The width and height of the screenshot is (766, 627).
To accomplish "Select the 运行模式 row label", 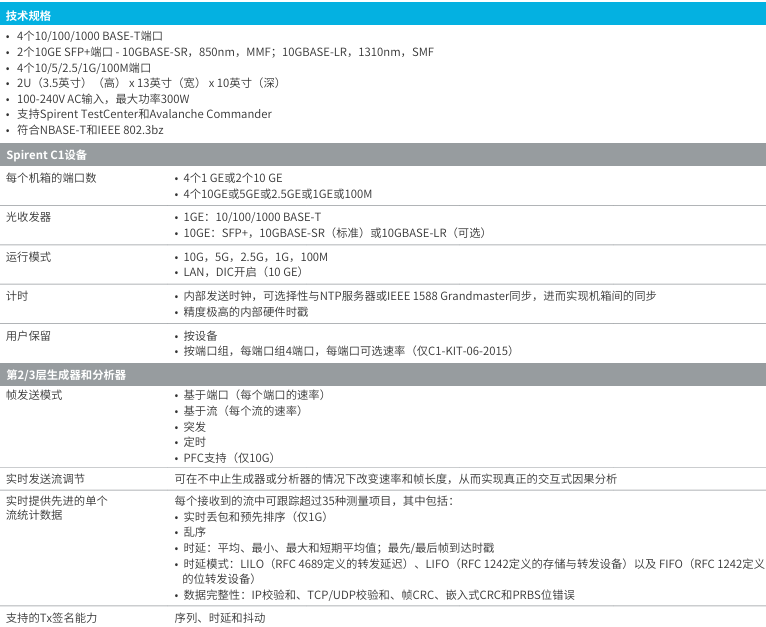I will [28, 257].
